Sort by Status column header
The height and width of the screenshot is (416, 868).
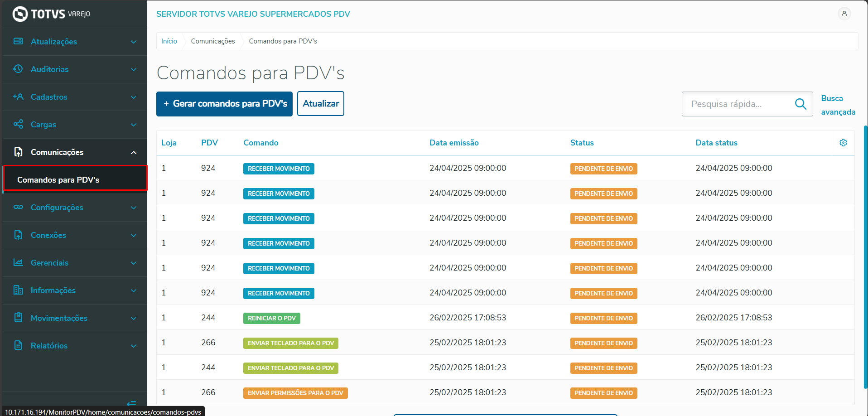pos(582,143)
